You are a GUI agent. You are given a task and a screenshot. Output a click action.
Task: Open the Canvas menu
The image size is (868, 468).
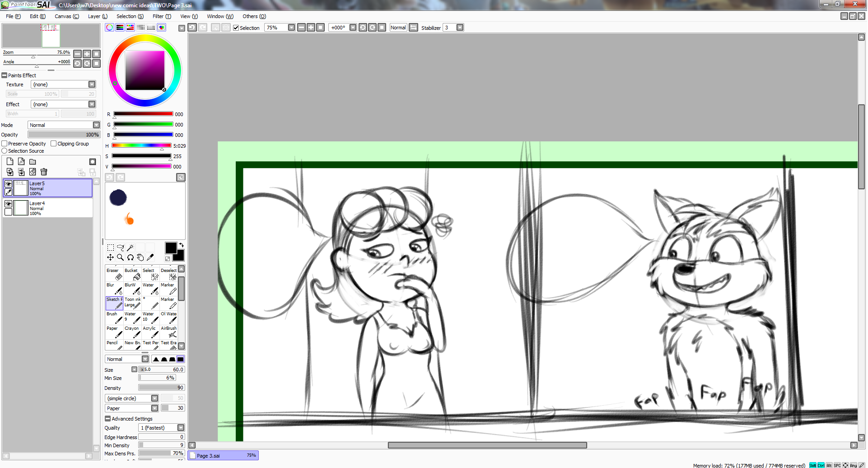[x=66, y=16]
